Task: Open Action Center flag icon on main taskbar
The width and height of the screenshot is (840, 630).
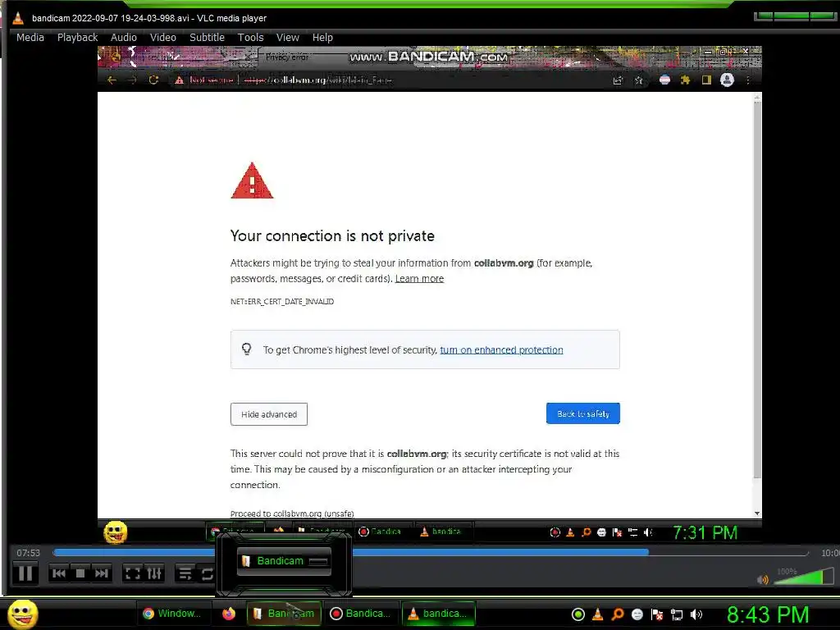Action: point(657,614)
